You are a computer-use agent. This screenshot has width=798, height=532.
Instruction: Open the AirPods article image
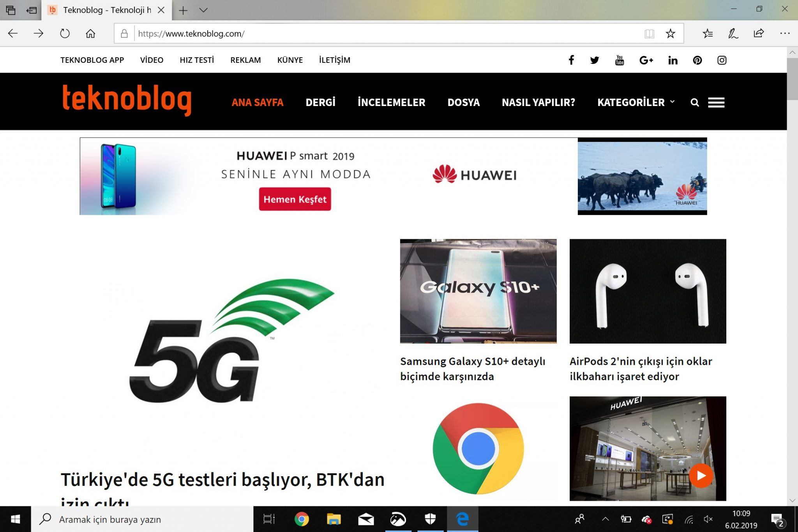(648, 291)
